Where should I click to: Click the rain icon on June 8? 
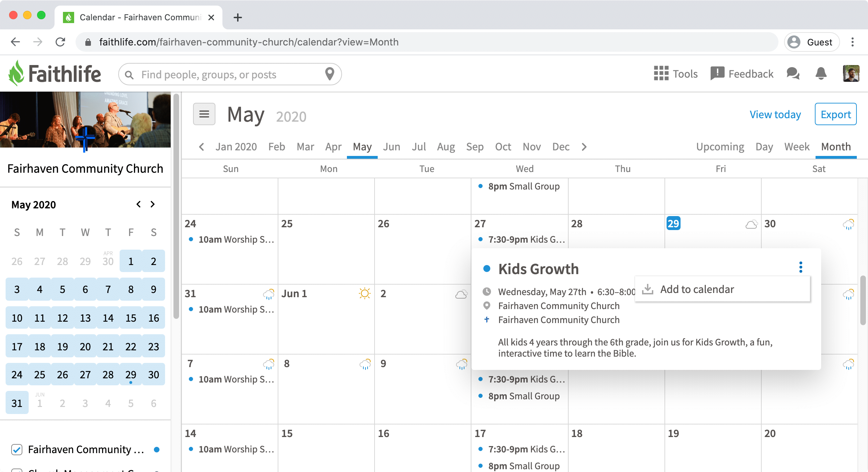(x=365, y=364)
